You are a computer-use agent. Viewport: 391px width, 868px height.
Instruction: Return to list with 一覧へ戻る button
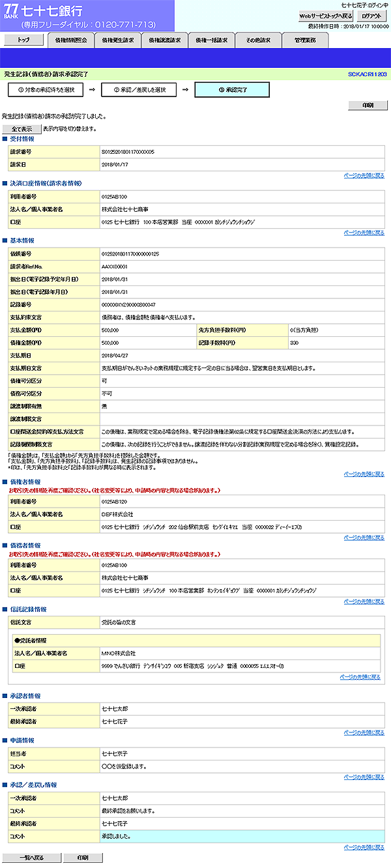[x=31, y=858]
